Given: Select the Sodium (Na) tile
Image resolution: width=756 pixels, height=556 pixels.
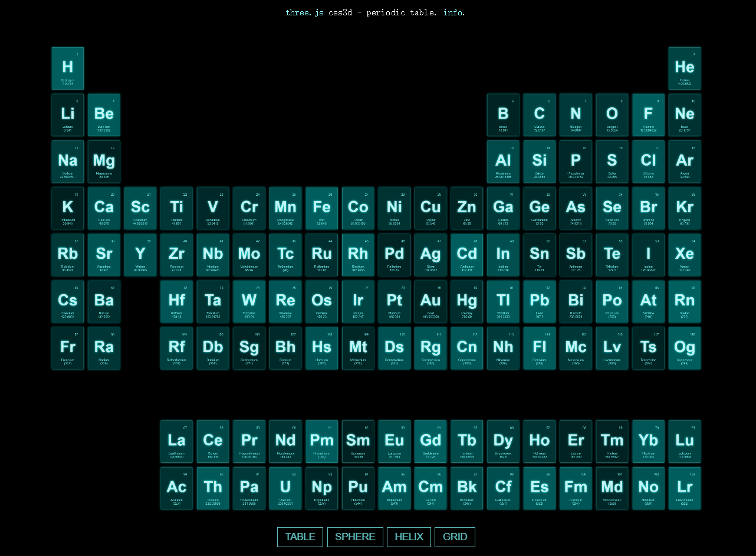Looking at the screenshot, I should point(68,162).
